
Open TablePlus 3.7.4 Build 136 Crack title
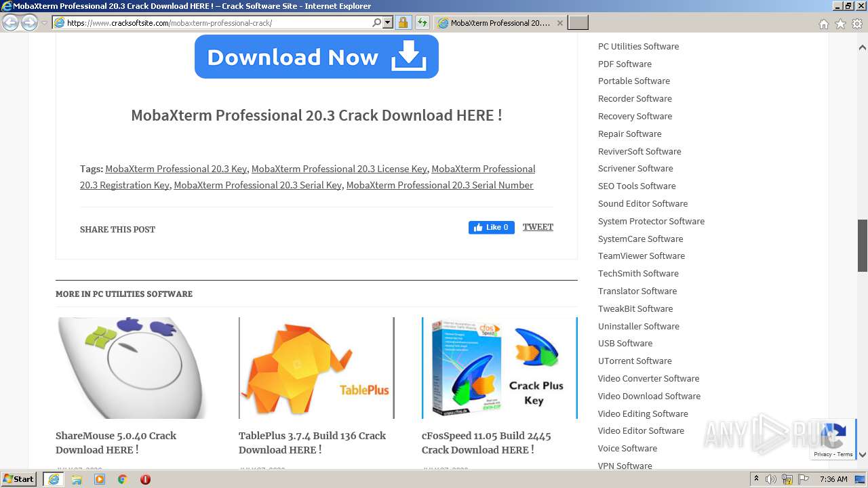click(312, 443)
